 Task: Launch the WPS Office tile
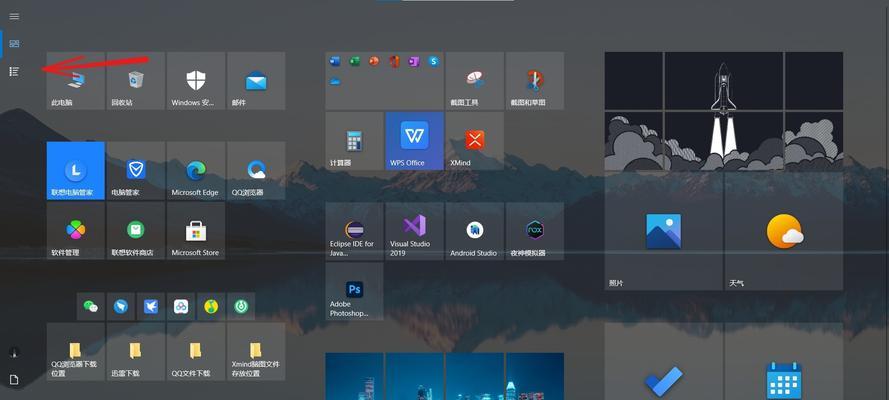tap(414, 141)
